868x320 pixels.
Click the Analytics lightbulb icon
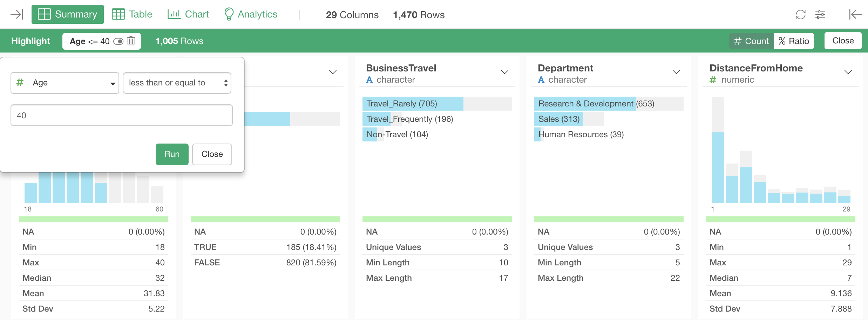coord(229,14)
